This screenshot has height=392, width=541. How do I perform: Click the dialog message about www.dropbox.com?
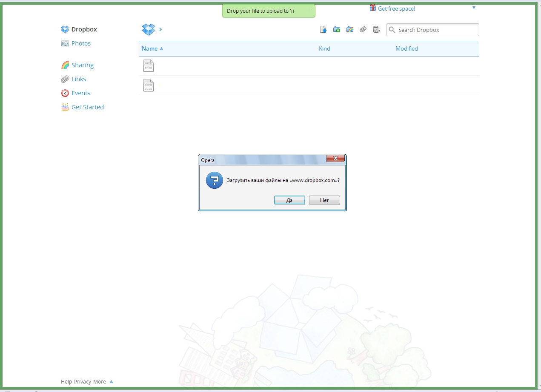283,180
